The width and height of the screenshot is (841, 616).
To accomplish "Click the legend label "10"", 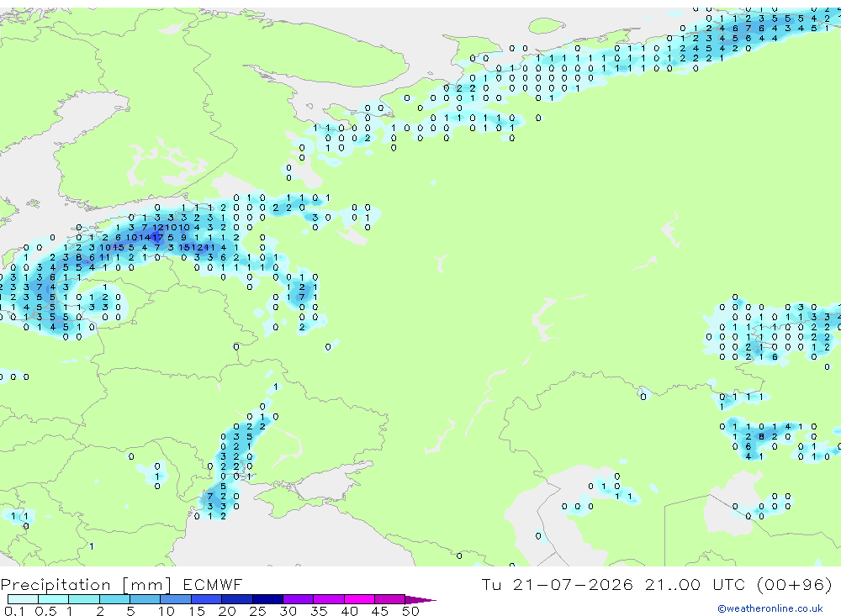I will (166, 611).
